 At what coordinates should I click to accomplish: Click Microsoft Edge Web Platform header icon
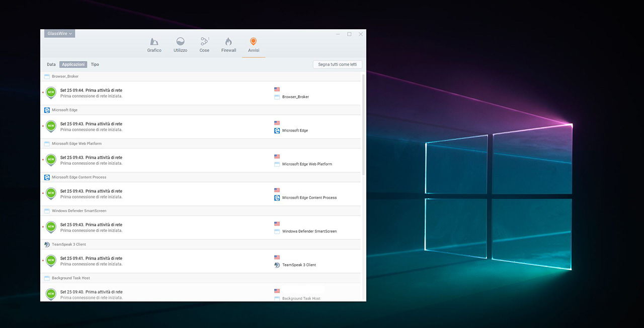47,144
